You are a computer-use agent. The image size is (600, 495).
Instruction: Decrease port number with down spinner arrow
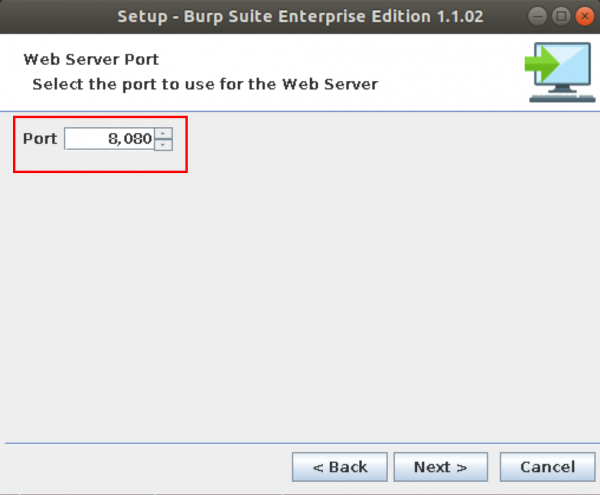(164, 145)
